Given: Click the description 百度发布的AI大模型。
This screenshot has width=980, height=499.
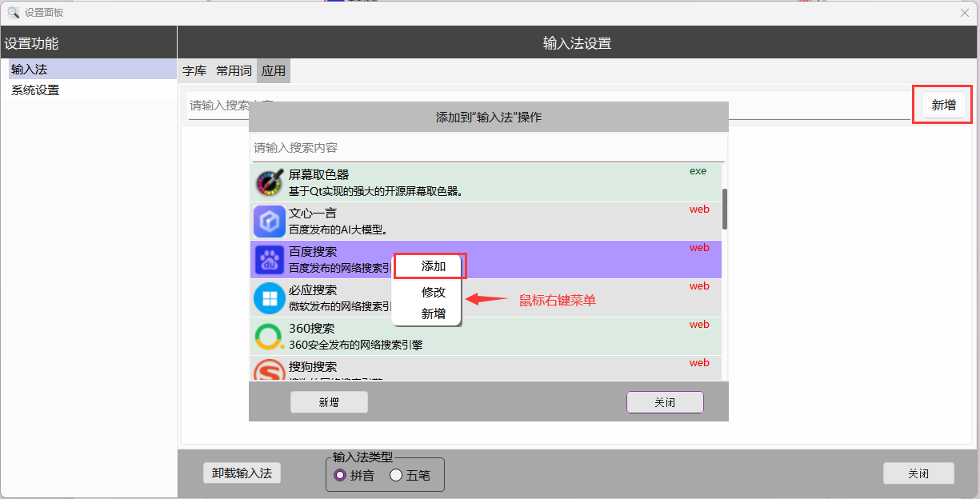Looking at the screenshot, I should coord(338,230).
